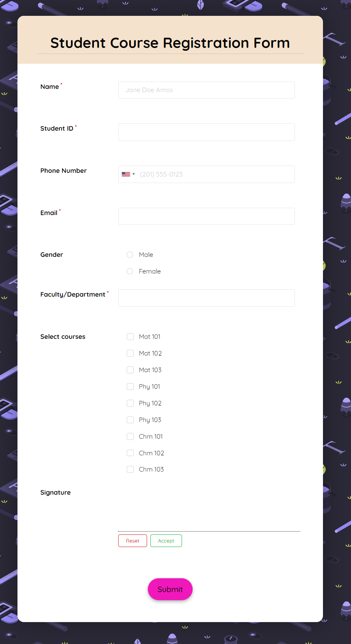
Task: Check the Phy 102 checkbox
Action: coord(130,403)
